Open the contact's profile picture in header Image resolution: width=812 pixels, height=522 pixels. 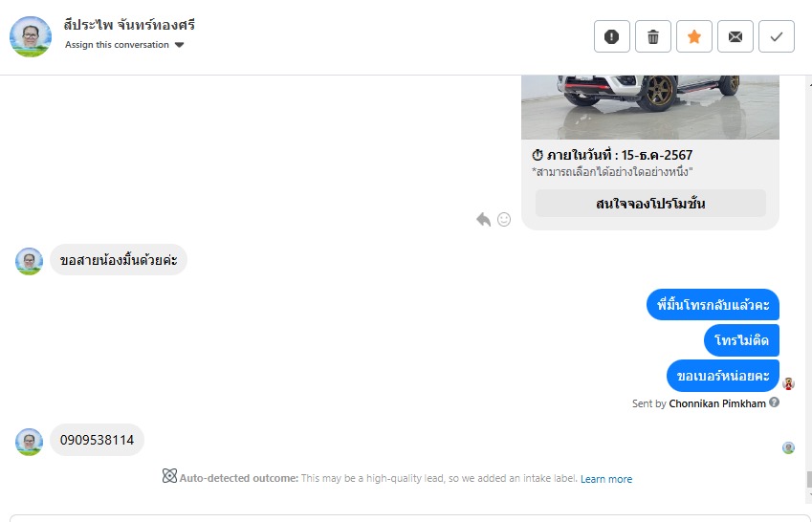pos(31,36)
